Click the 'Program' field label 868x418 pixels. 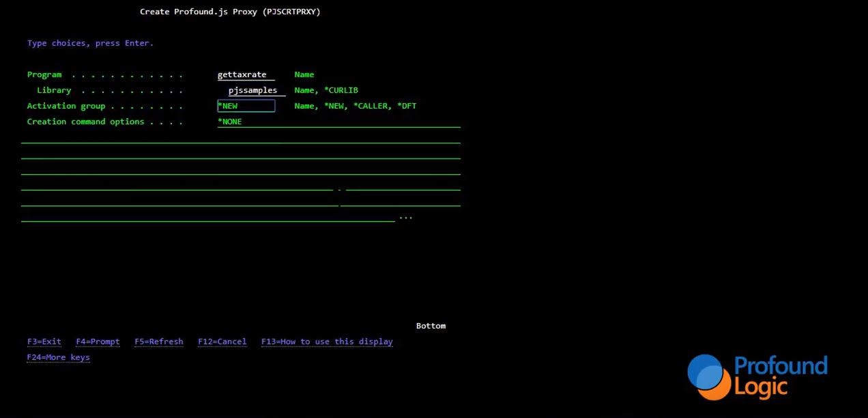pyautogui.click(x=44, y=74)
